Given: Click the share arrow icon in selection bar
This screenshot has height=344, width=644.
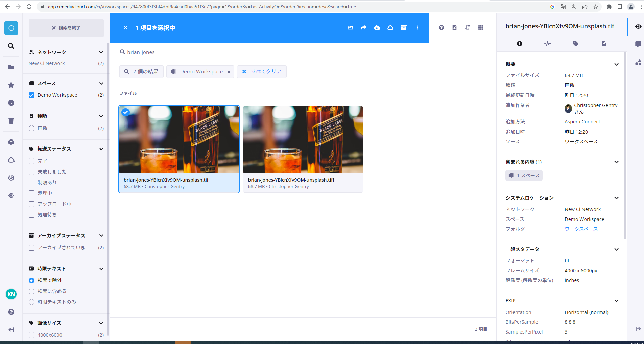Looking at the screenshot, I should click(364, 28).
